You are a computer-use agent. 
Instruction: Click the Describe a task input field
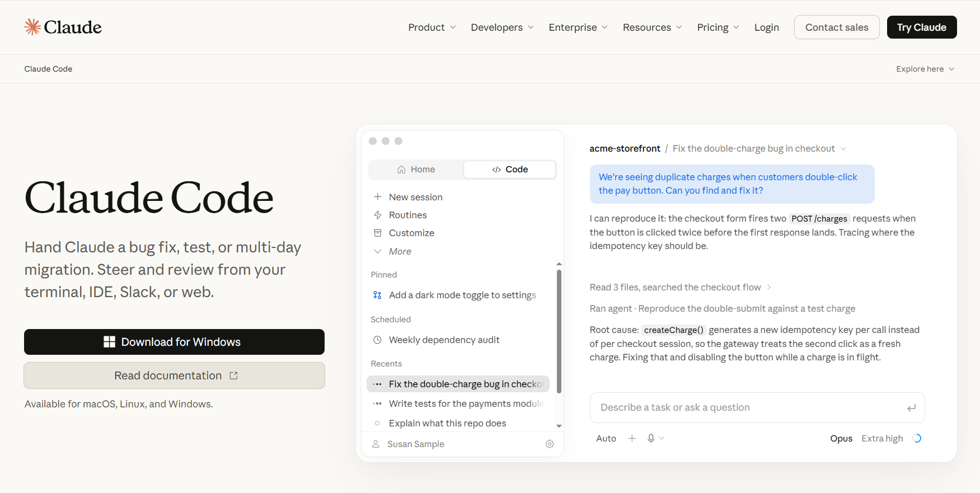coord(757,407)
